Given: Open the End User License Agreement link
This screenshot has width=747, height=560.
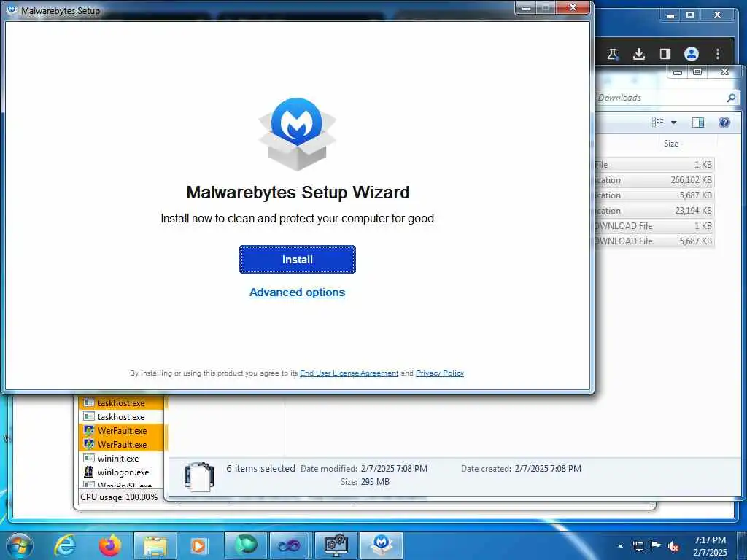Looking at the screenshot, I should [x=349, y=373].
